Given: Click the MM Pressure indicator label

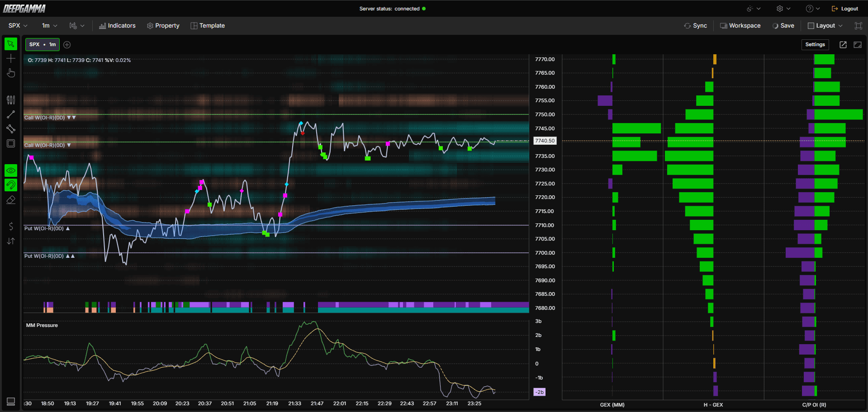Looking at the screenshot, I should pos(42,325).
